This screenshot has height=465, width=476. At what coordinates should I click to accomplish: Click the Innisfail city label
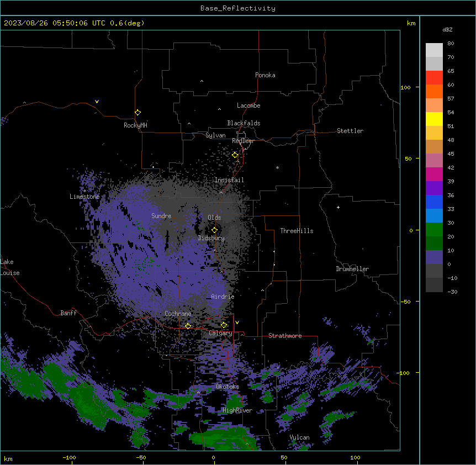pyautogui.click(x=229, y=180)
